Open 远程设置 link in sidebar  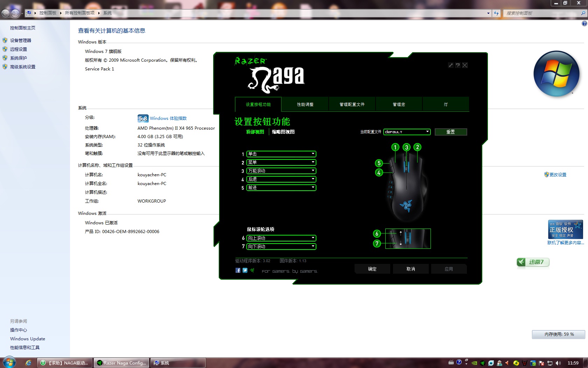[19, 49]
